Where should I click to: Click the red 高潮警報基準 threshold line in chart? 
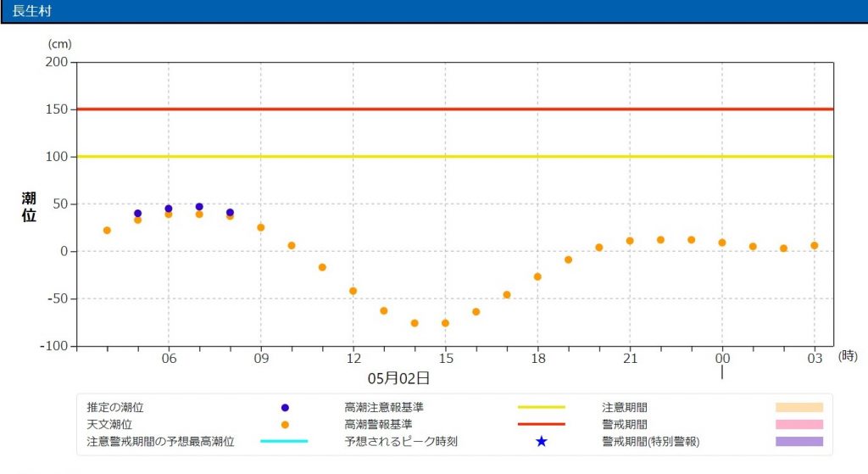point(455,109)
